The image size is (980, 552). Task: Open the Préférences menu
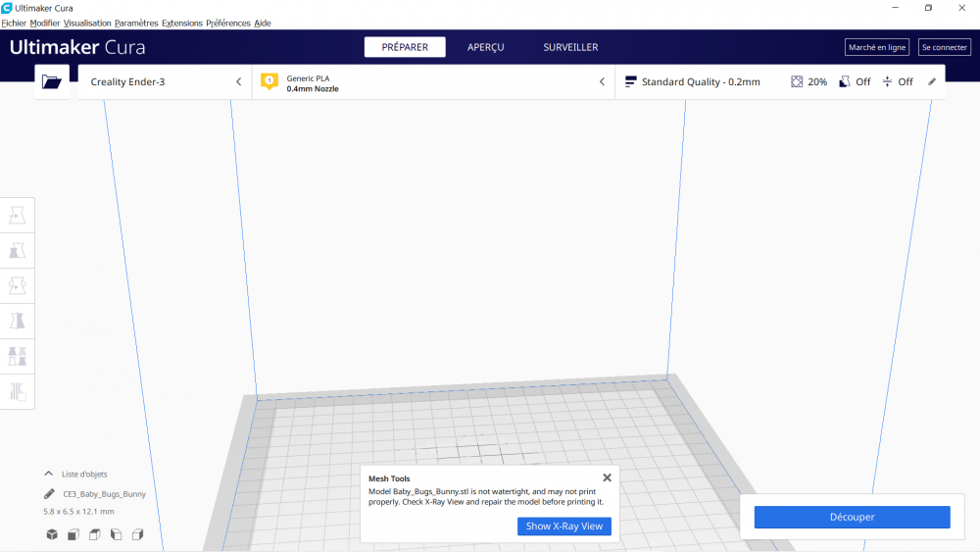tap(228, 24)
